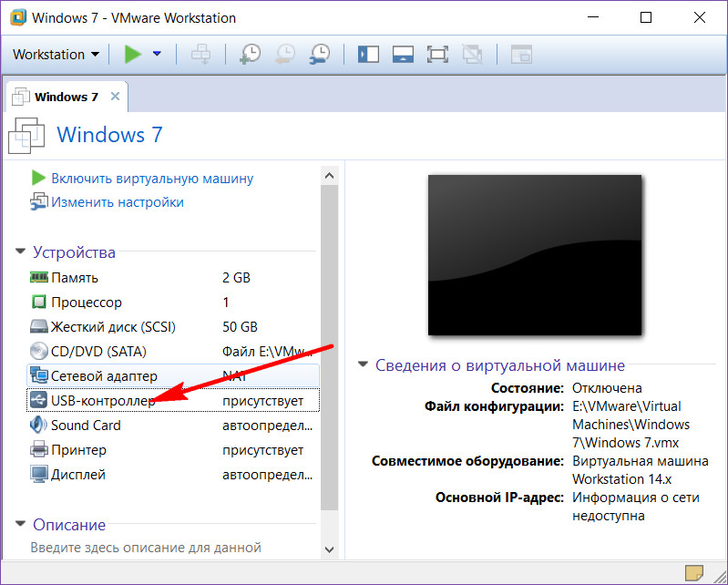Collapse the Устройства section

click(20, 251)
